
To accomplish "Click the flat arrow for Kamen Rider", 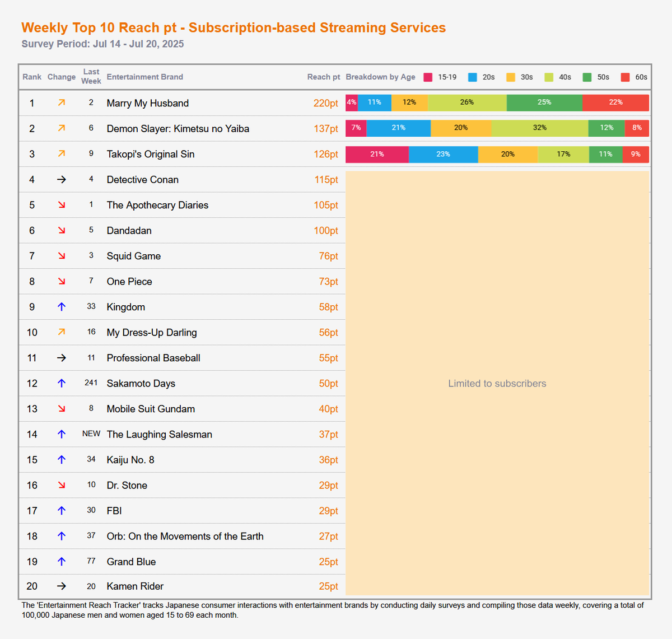I will [62, 586].
